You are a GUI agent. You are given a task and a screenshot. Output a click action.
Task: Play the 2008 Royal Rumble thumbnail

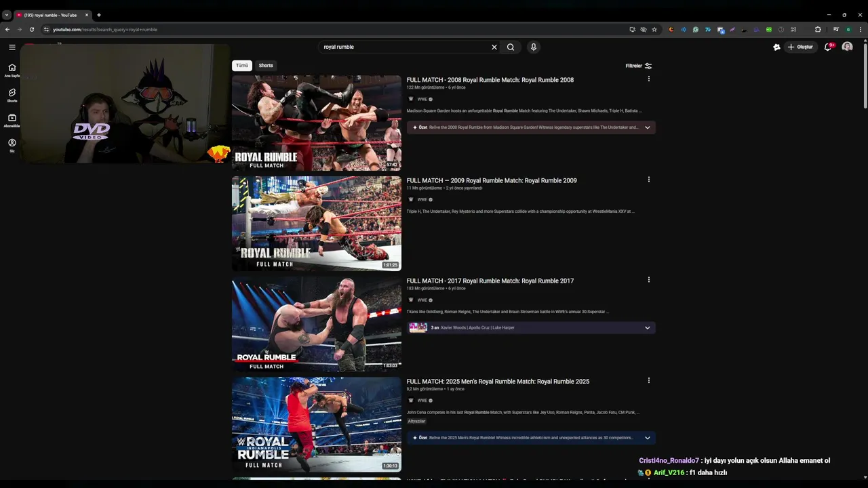pos(317,123)
